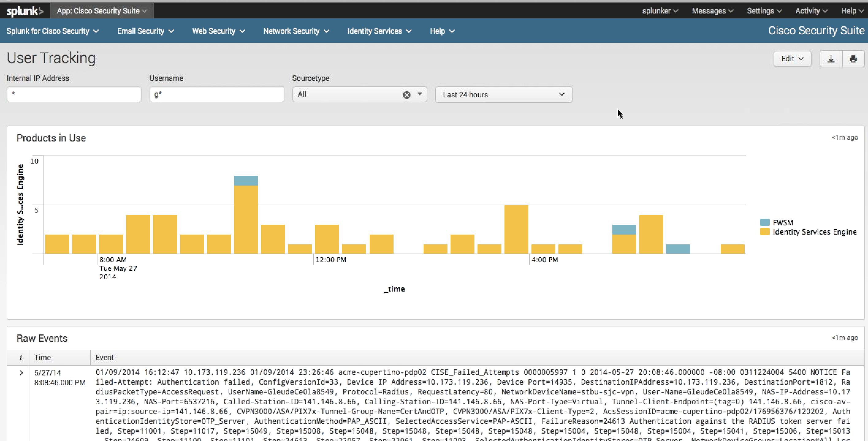Click the export download icon
This screenshot has height=441, width=868.
coord(831,59)
